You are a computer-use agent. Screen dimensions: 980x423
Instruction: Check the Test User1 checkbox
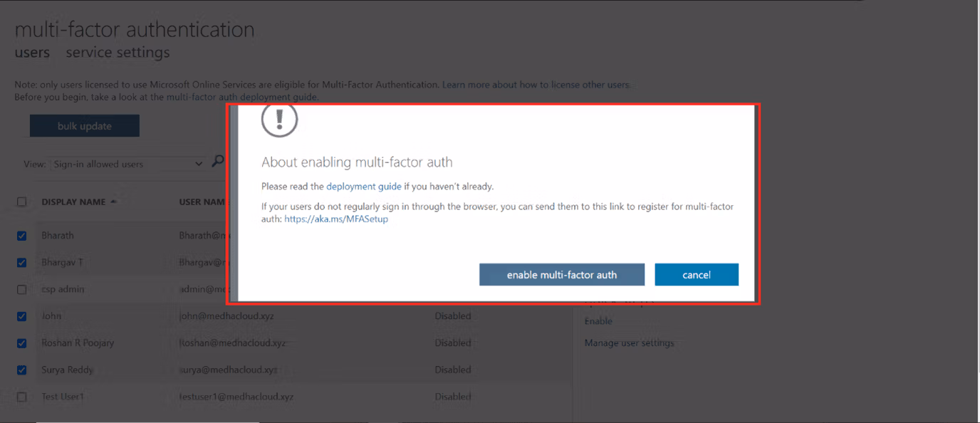pyautogui.click(x=21, y=397)
